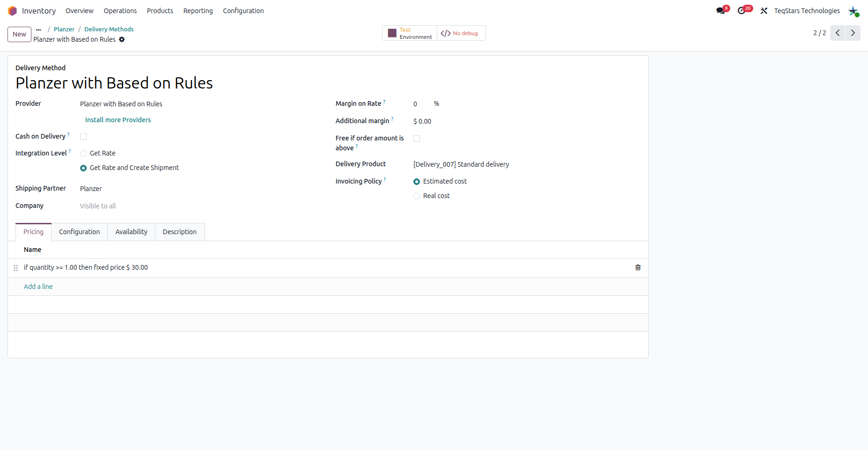Click the Inventory app logo icon
Viewport: 868px width, 450px height.
point(12,11)
